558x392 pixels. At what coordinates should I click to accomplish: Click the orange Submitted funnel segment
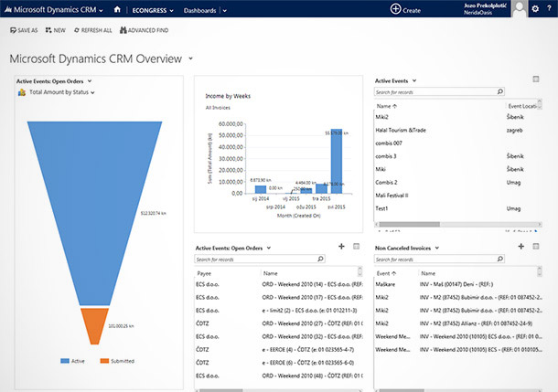coord(94,324)
